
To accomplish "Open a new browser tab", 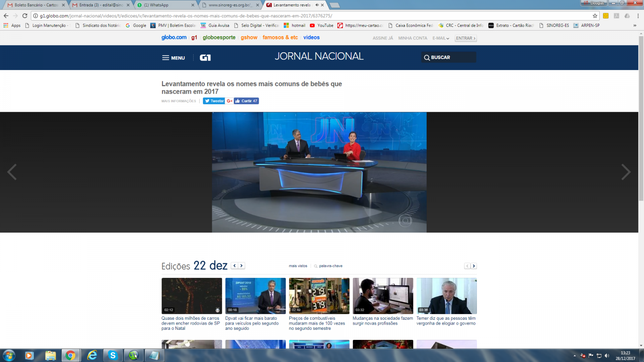I will [334, 5].
